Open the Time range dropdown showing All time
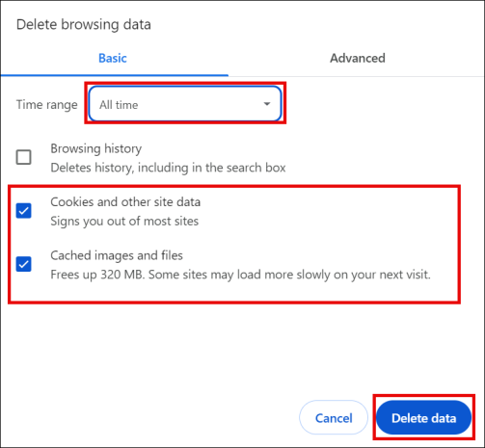This screenshot has width=485, height=448. 185,104
